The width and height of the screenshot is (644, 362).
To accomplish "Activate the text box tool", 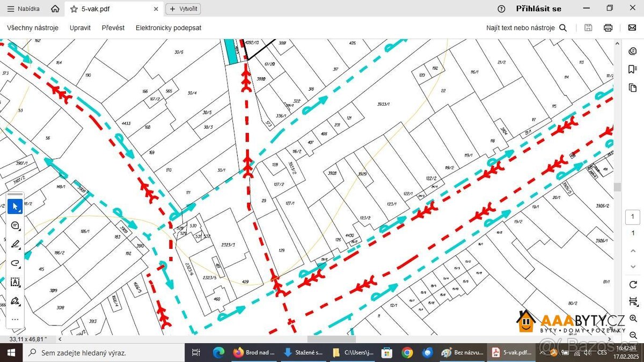I will 15,282.
